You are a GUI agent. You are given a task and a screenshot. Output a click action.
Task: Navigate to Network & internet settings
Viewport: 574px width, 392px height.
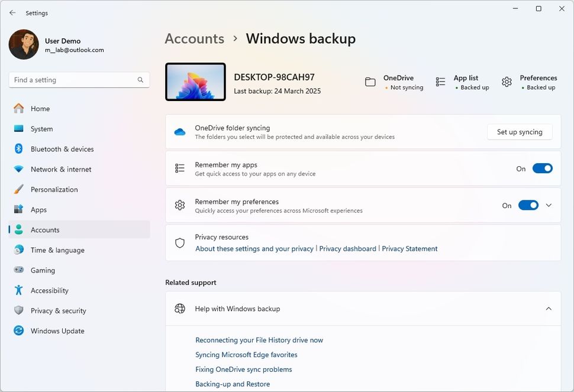[x=61, y=170]
